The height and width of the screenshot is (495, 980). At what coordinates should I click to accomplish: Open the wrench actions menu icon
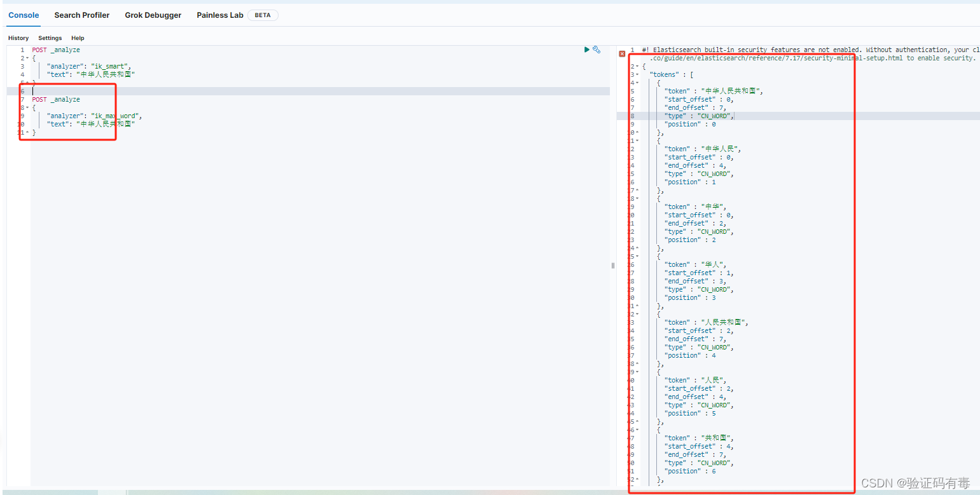coord(597,50)
